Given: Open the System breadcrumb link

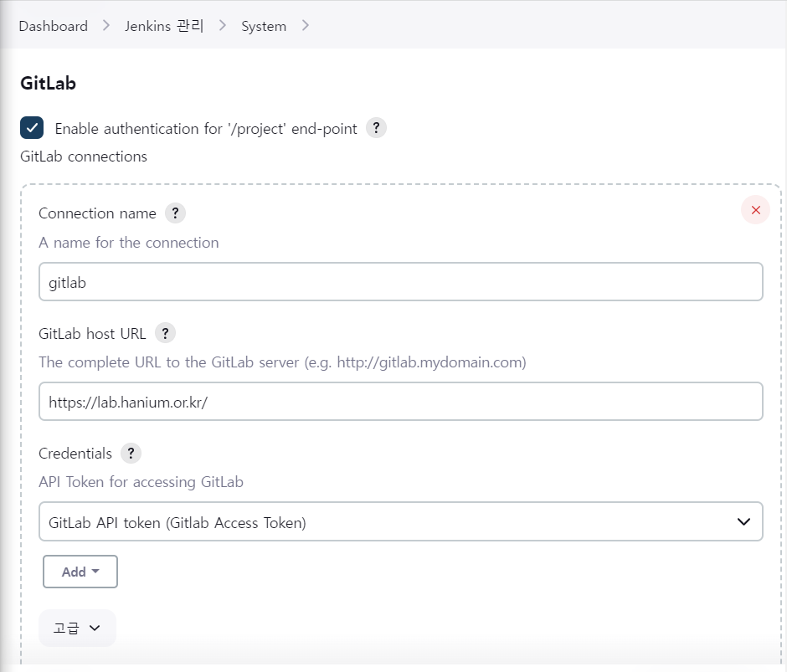Looking at the screenshot, I should [264, 26].
